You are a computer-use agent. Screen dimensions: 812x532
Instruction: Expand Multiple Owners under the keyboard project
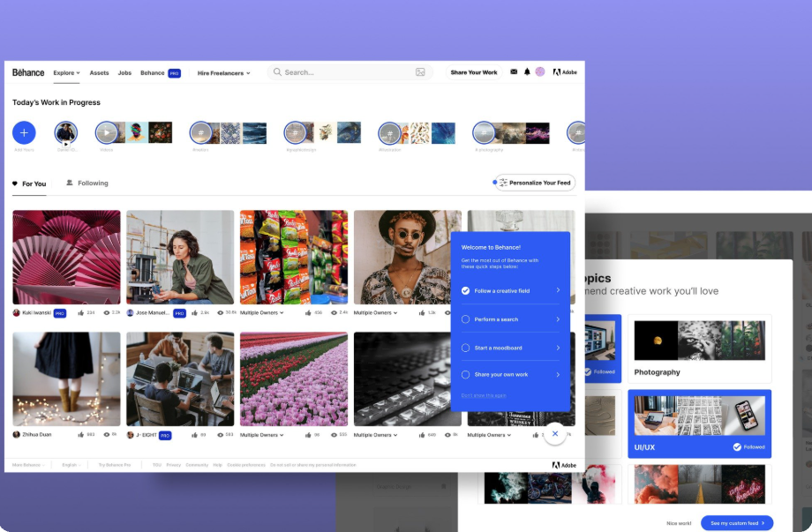[375, 435]
